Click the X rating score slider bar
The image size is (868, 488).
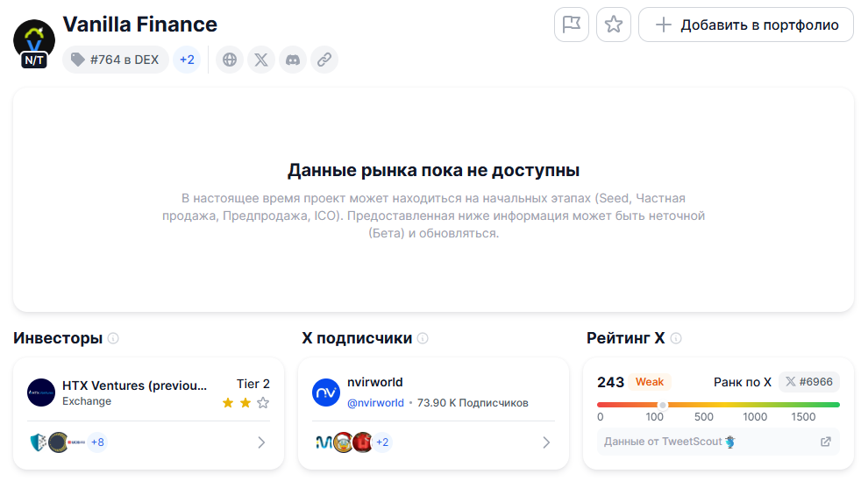tap(718, 405)
